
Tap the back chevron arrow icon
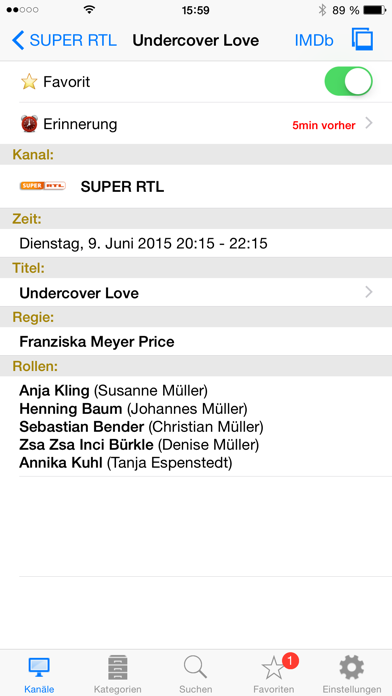click(x=18, y=40)
